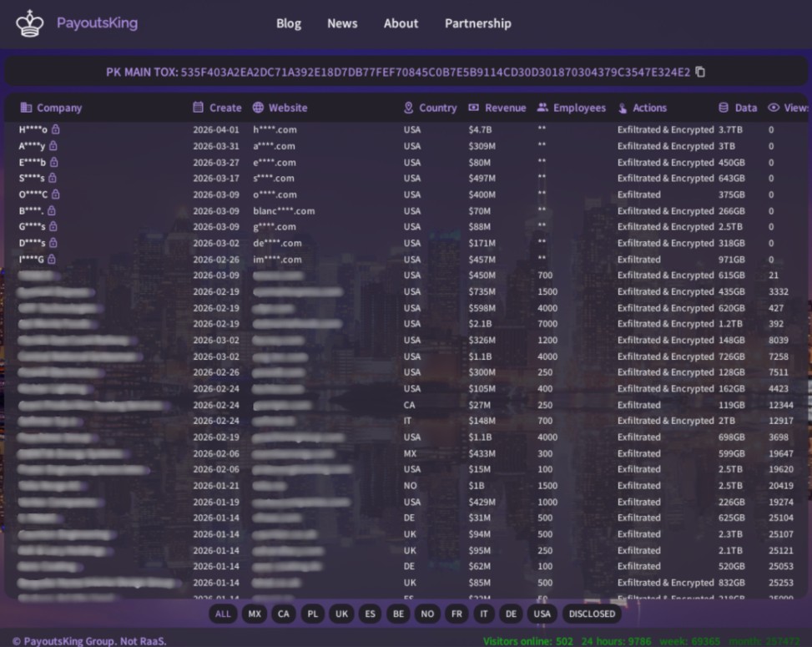Screen dimensions: 812x647
Task: Click the PK MAIN TOX ID string
Action: pyautogui.click(x=435, y=72)
